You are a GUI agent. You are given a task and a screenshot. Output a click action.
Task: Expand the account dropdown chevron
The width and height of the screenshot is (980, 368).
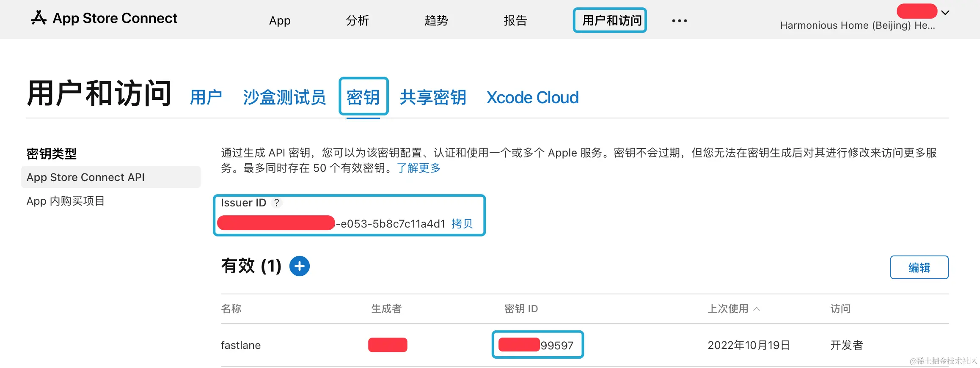945,13
